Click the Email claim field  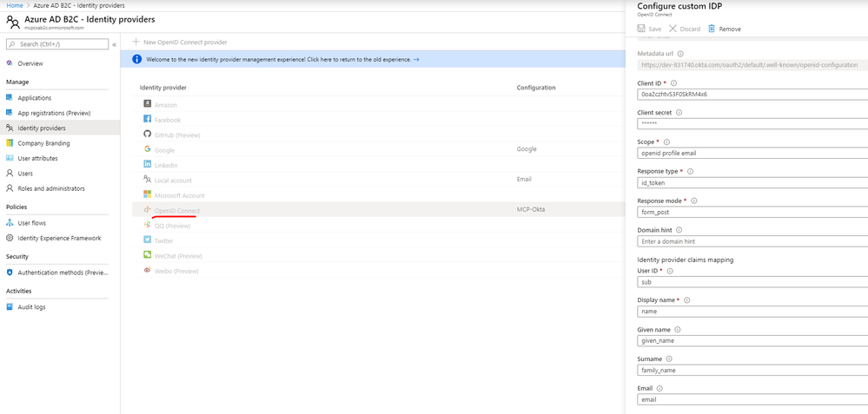tap(752, 399)
